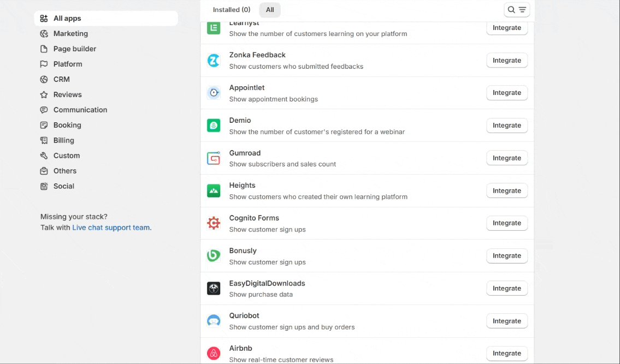
Task: Click the EasyDigitalDownloads app logo
Action: (214, 289)
